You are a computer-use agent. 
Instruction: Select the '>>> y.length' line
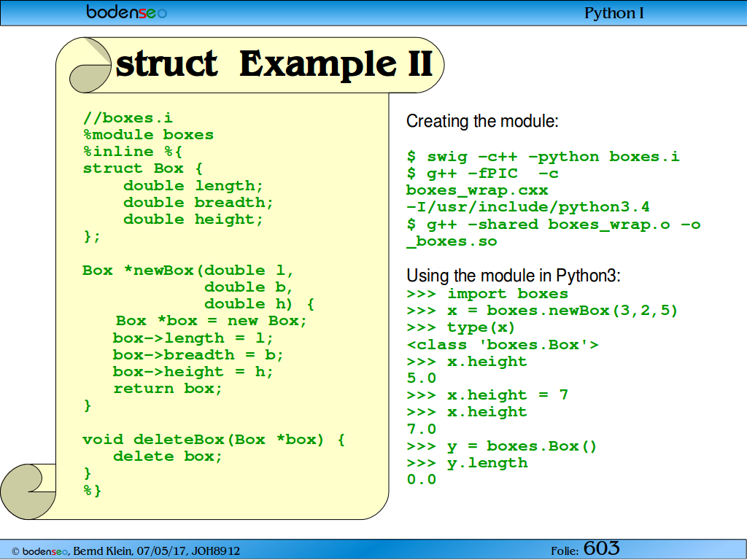click(468, 463)
